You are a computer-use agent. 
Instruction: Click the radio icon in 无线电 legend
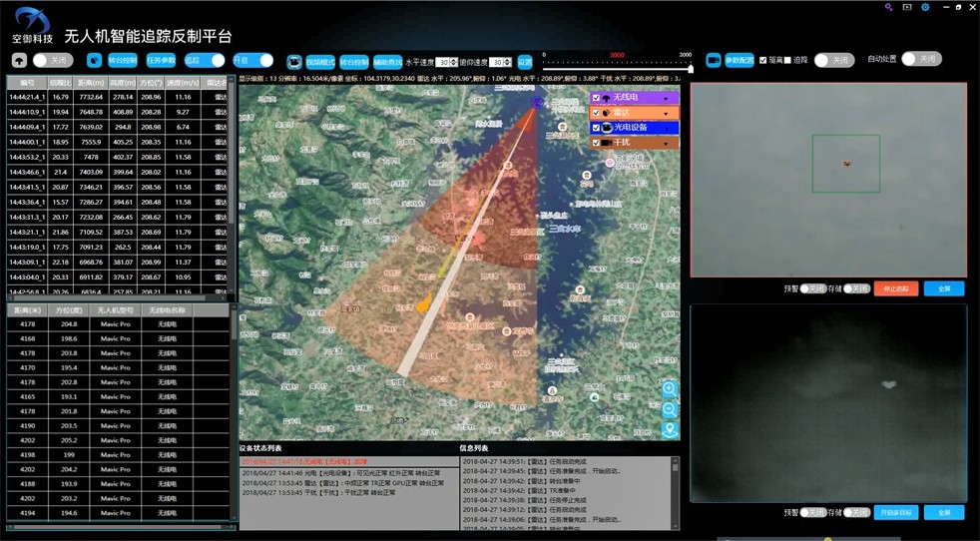click(606, 98)
